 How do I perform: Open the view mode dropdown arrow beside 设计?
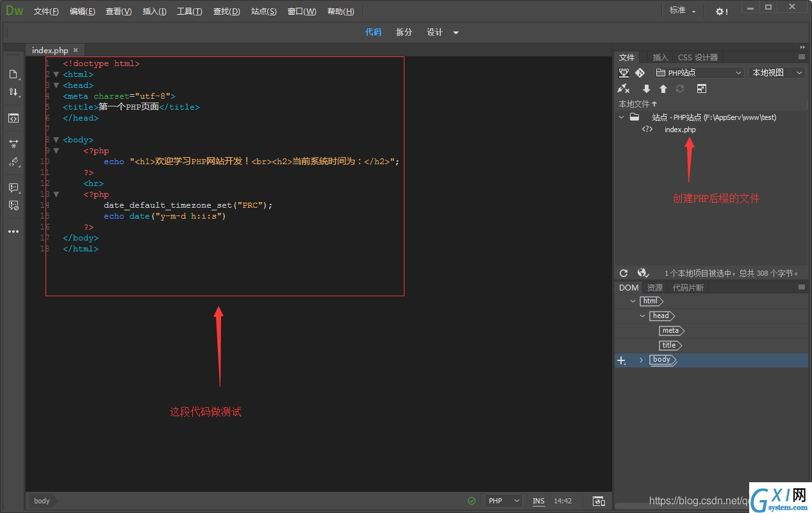[456, 33]
